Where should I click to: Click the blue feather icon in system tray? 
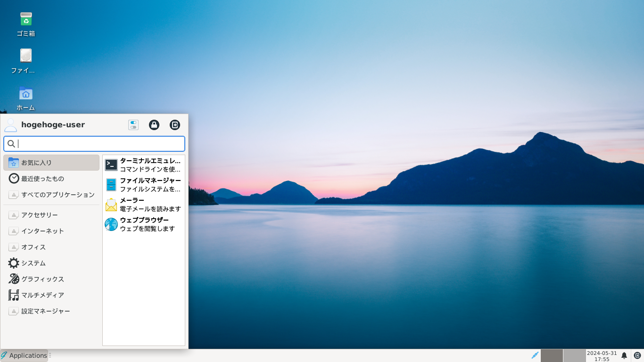535,355
